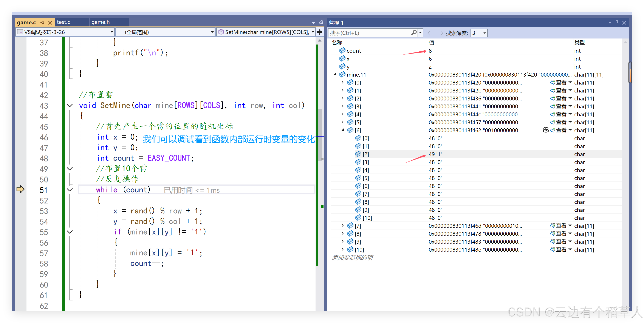644x323 pixels.
Task: Switch to the game.h tab
Action: (101, 22)
